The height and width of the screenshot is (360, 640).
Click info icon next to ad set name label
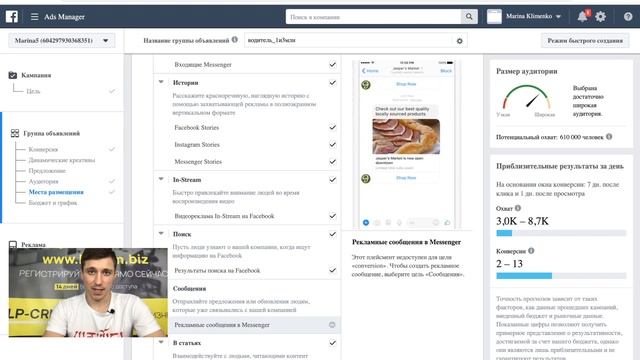pyautogui.click(x=235, y=40)
